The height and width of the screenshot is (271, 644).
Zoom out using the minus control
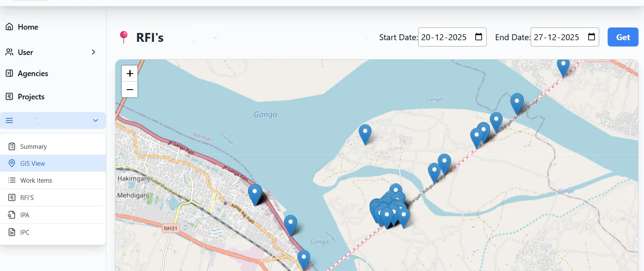point(129,90)
